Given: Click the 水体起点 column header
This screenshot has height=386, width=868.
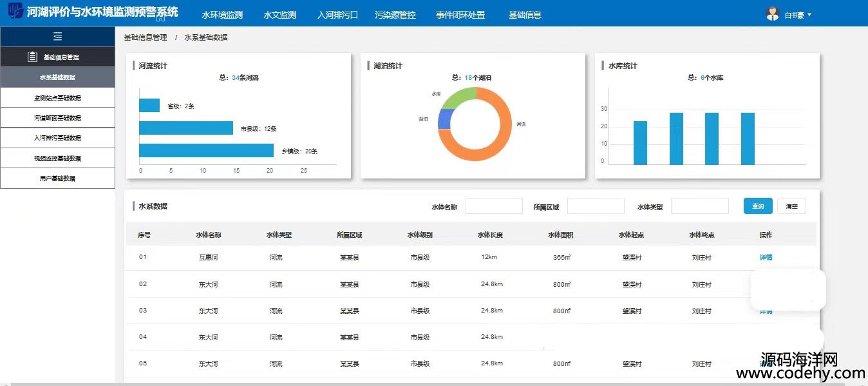Looking at the screenshot, I should coord(631,235).
